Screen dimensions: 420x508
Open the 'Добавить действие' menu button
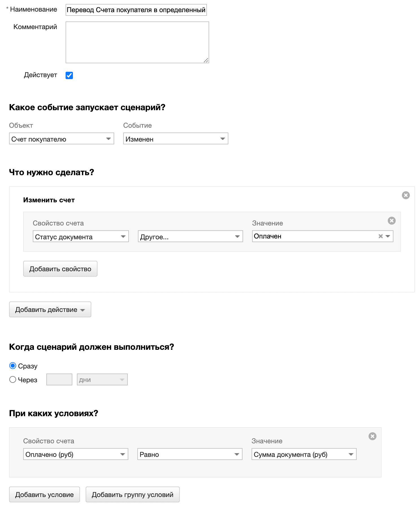tap(50, 309)
